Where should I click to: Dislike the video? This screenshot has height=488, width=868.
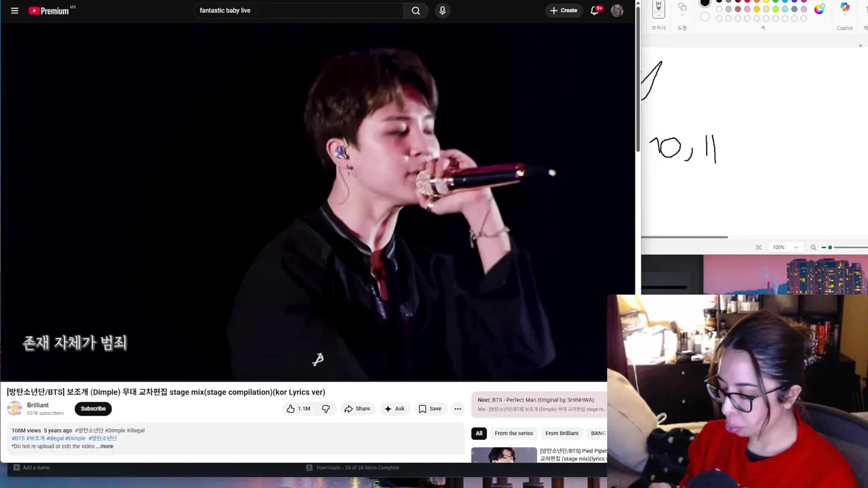coord(325,409)
